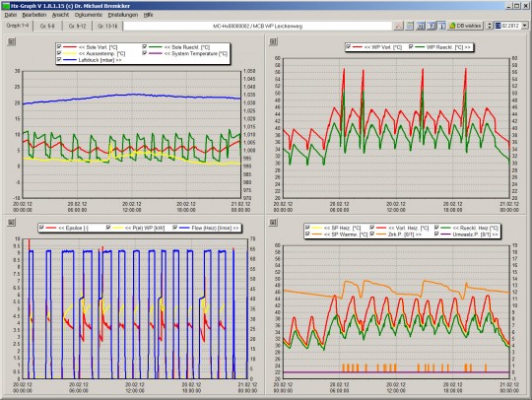The height and width of the screenshot is (400, 532).
Task: Open the settings icon of the WP Vorl. graph
Action: [273, 41]
